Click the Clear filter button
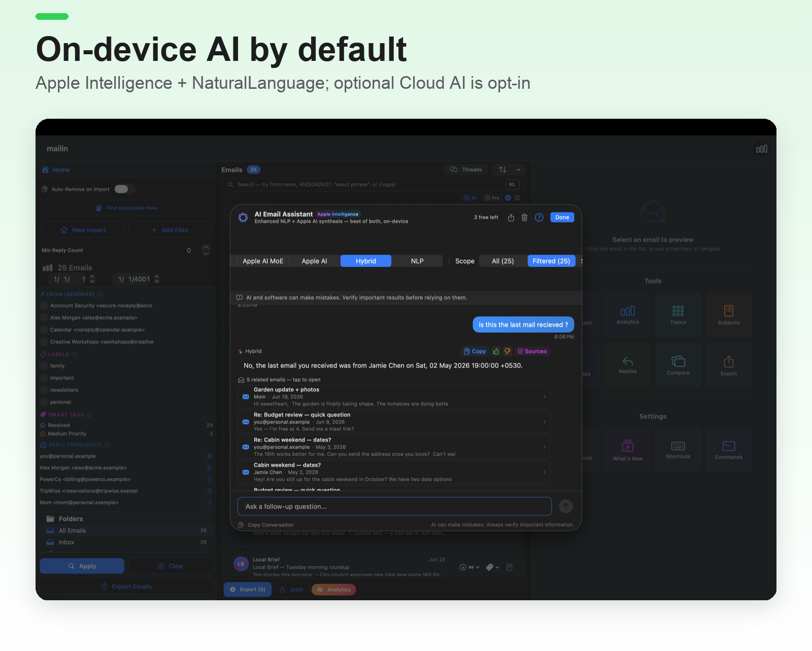 click(x=171, y=566)
